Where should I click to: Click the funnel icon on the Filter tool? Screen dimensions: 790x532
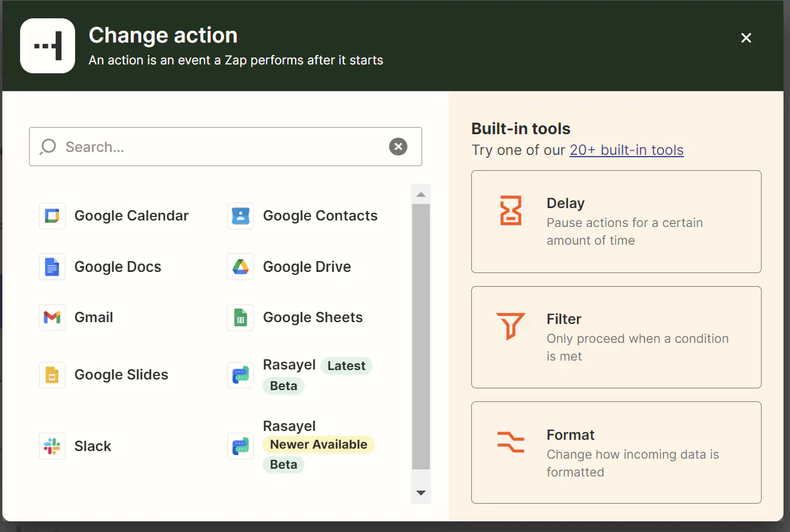click(511, 326)
